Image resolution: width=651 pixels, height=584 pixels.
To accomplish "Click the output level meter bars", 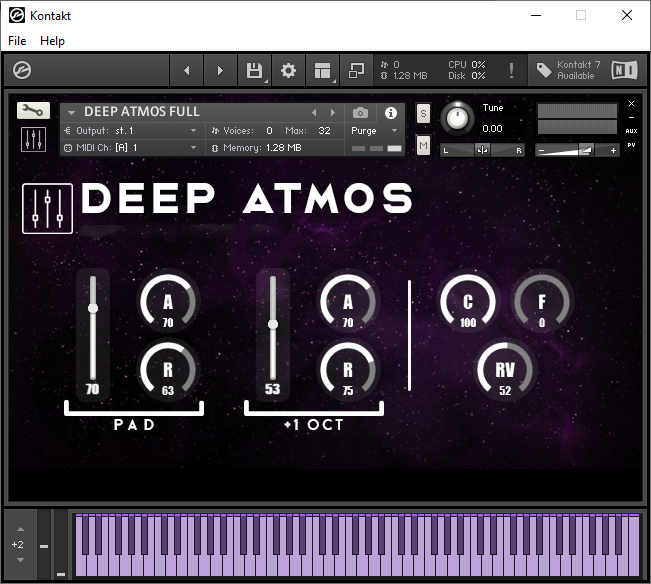I will pos(577,119).
